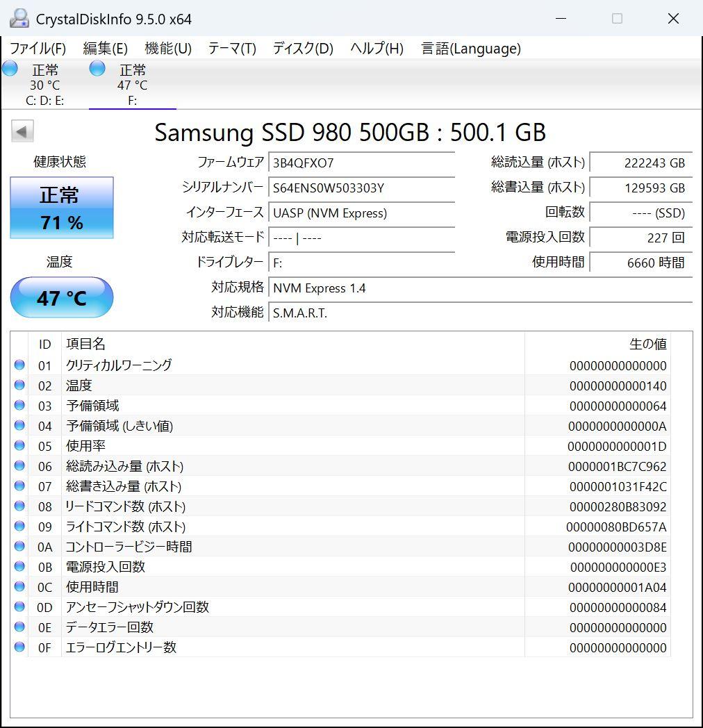Open the 言語(Language) menu

[471, 49]
